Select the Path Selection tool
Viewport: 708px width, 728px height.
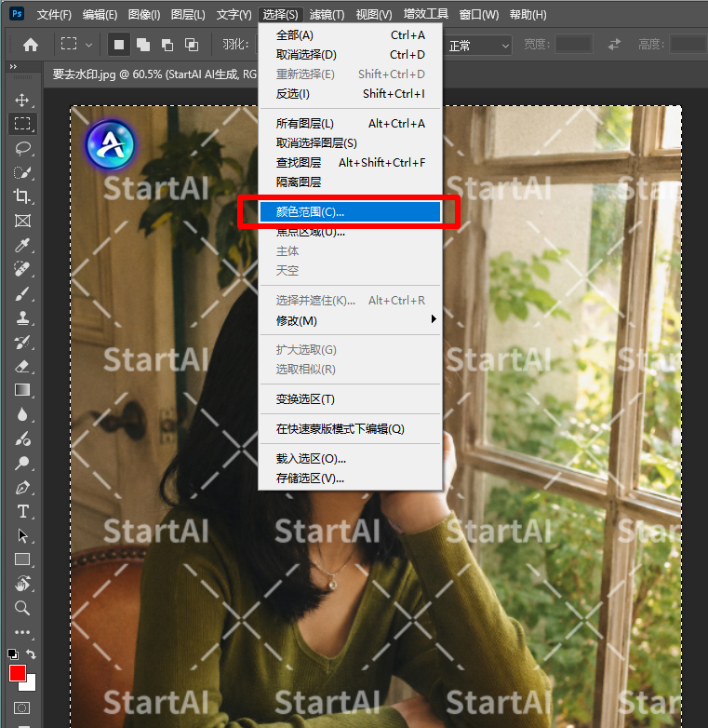(x=22, y=536)
